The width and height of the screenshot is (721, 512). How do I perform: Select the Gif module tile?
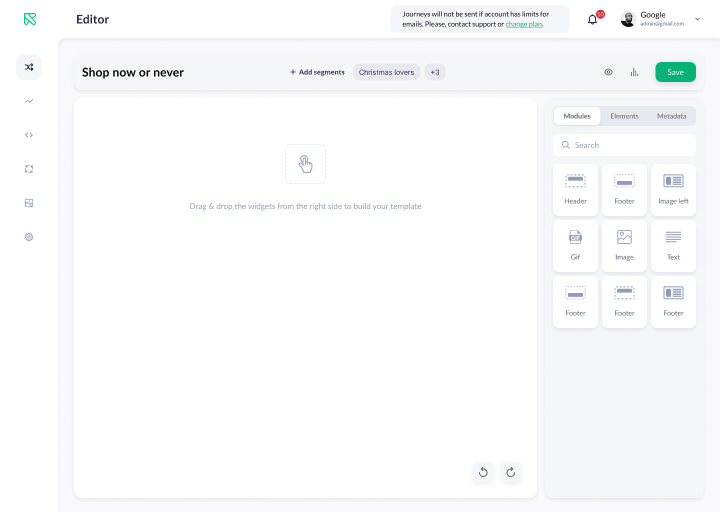pos(575,244)
